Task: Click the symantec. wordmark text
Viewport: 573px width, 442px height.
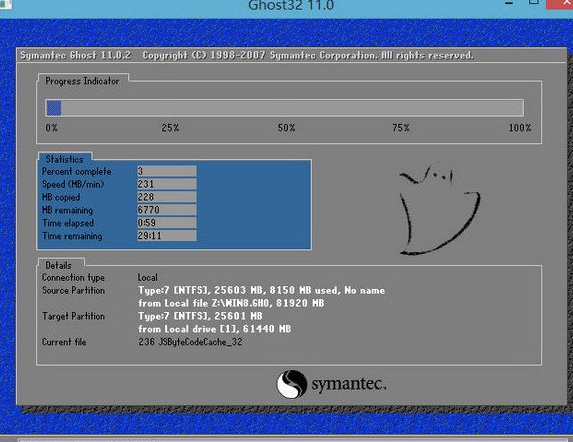Action: click(x=349, y=385)
